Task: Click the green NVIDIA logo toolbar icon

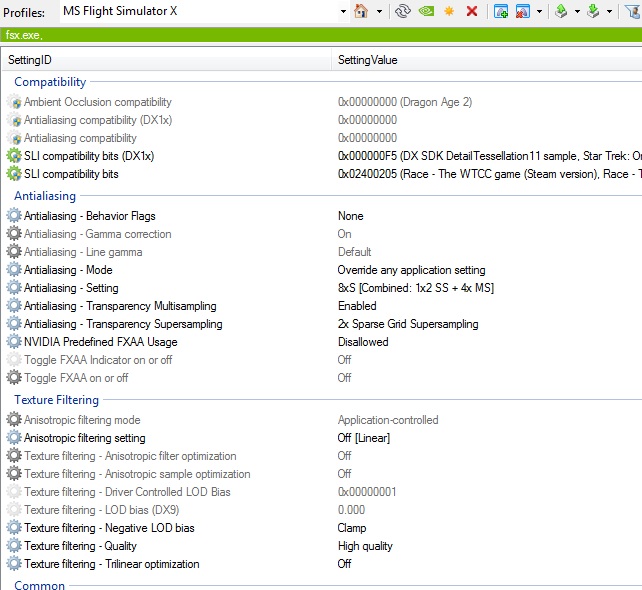Action: 426,11
